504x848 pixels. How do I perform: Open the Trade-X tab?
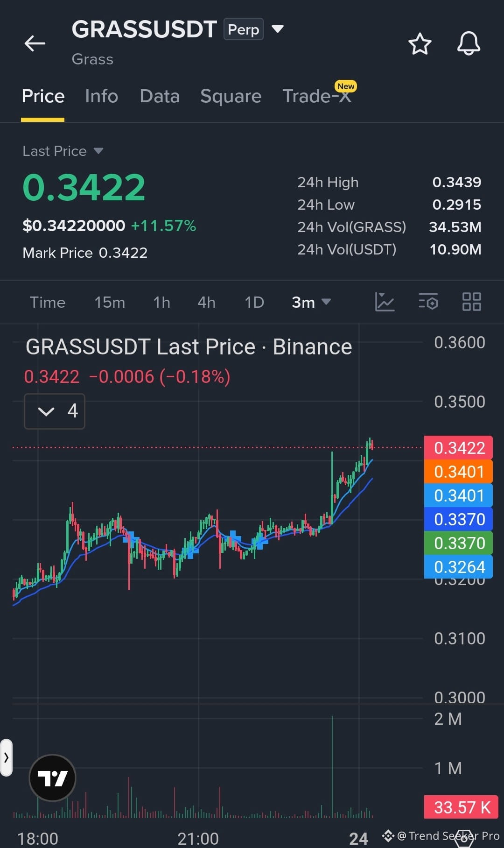pyautogui.click(x=317, y=96)
